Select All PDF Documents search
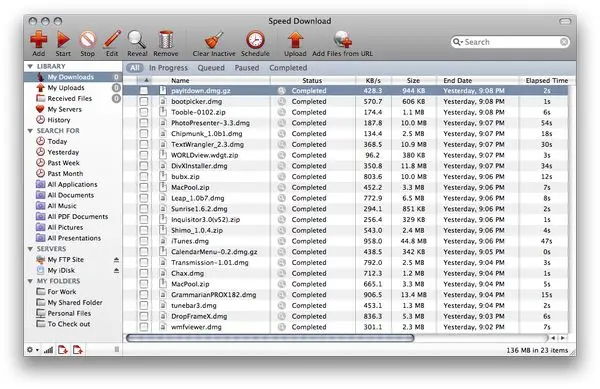Screen dimensions: 600x389 [x=72, y=216]
